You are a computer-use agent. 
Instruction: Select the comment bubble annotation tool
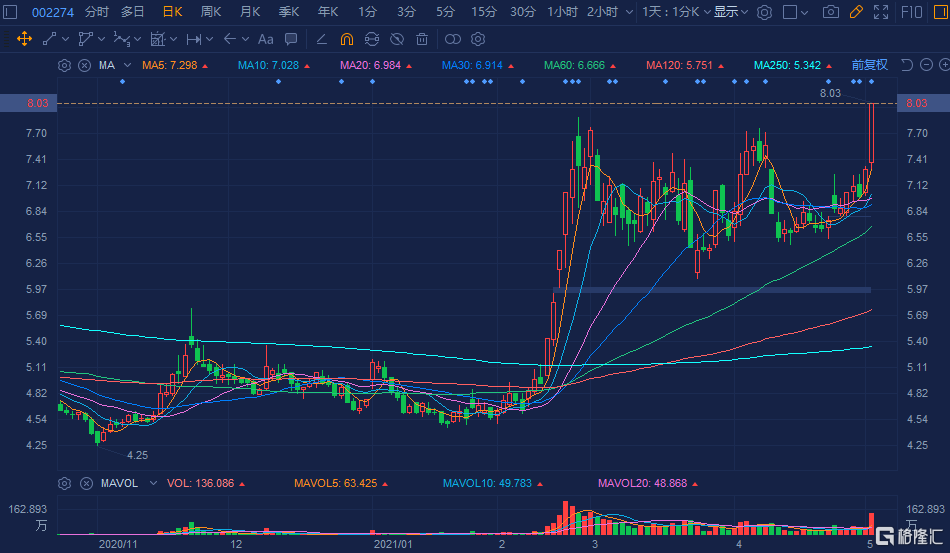tap(291, 39)
